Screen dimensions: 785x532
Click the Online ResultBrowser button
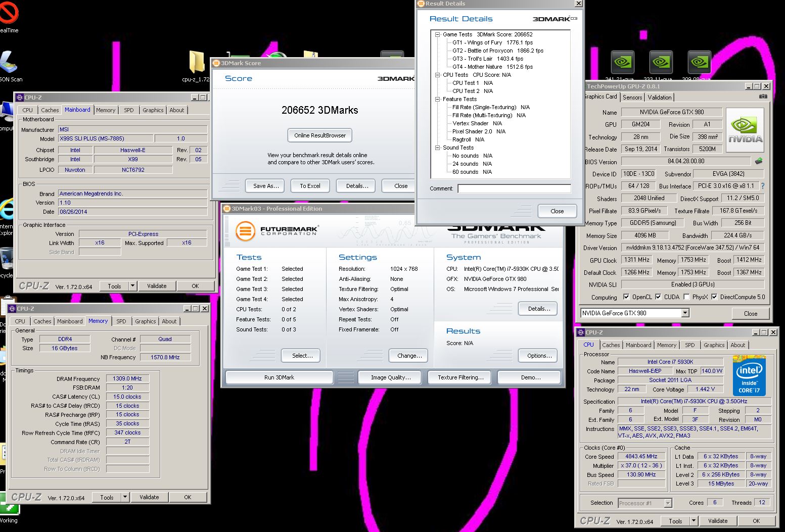(x=320, y=135)
